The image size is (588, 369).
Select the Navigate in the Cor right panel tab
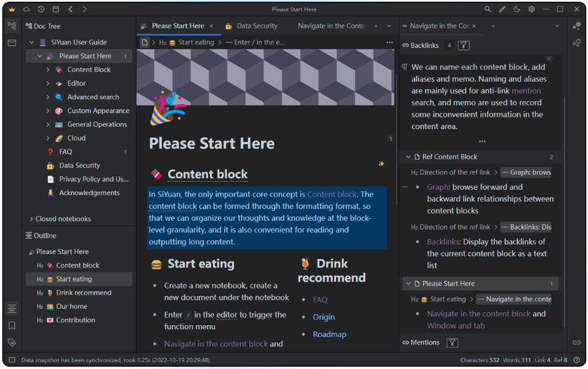(439, 26)
